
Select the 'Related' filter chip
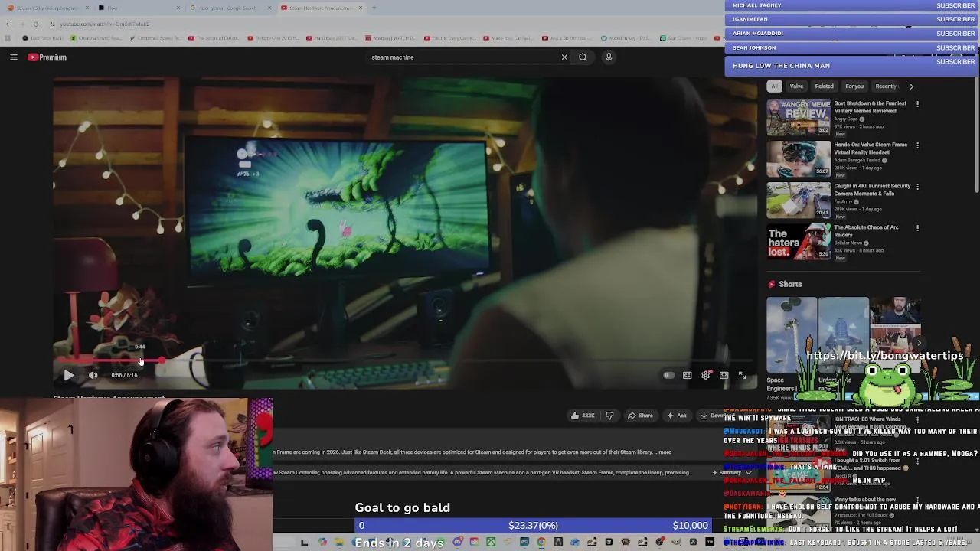point(824,86)
